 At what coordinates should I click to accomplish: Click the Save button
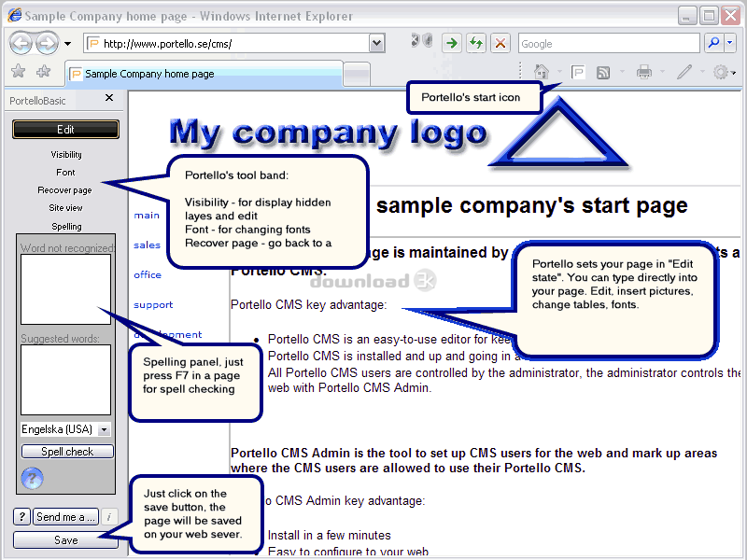click(65, 540)
